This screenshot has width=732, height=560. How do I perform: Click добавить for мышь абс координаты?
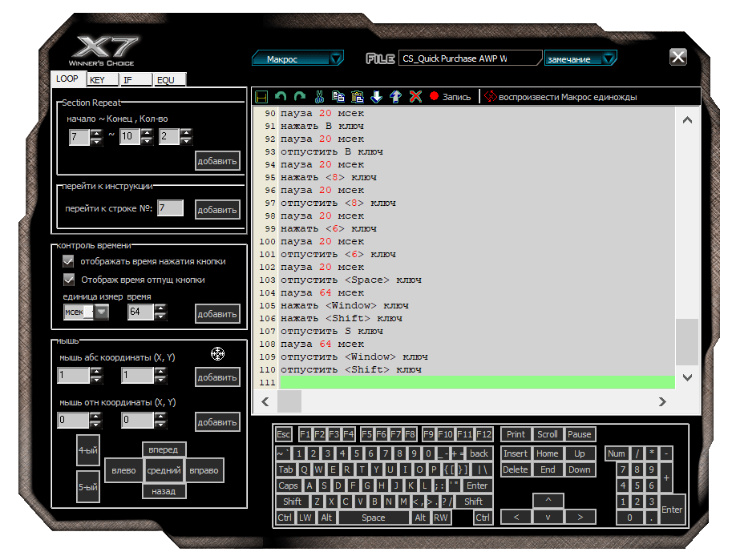[217, 377]
